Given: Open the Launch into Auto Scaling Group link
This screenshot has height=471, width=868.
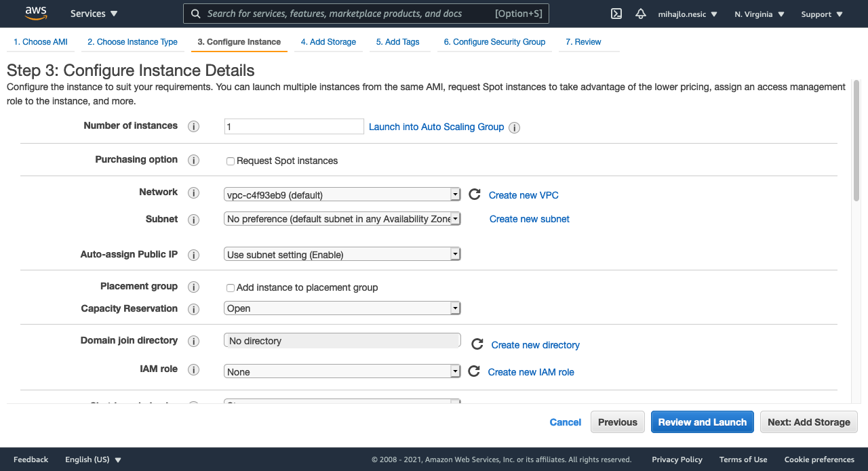Looking at the screenshot, I should tap(437, 127).
